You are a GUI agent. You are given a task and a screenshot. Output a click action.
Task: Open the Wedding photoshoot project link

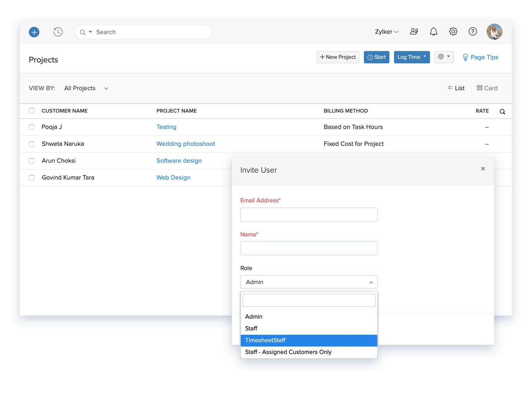(186, 144)
